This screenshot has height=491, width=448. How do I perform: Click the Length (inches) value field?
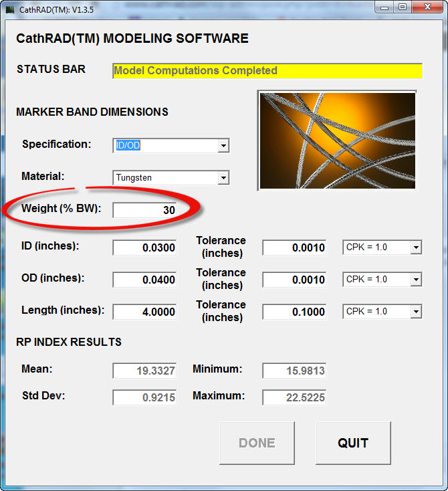pyautogui.click(x=144, y=312)
